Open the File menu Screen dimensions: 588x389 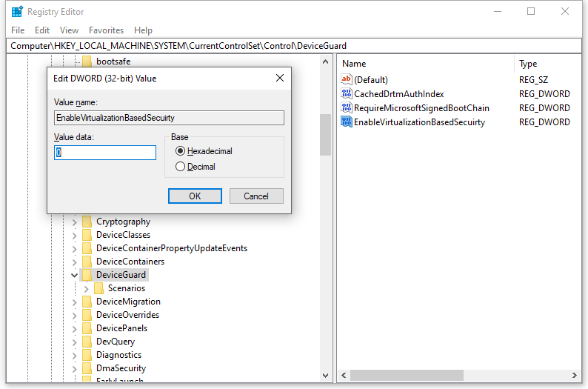(18, 30)
